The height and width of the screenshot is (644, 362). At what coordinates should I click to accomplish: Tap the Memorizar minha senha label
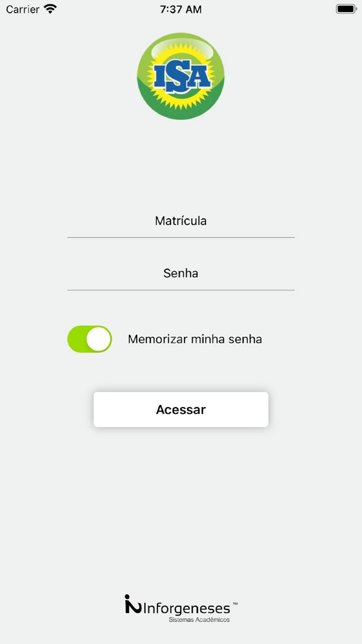click(194, 339)
